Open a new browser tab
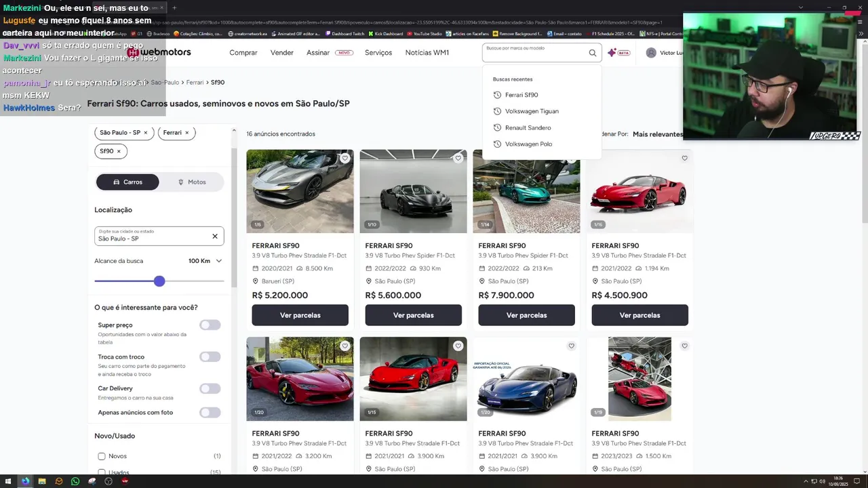 coord(174,7)
